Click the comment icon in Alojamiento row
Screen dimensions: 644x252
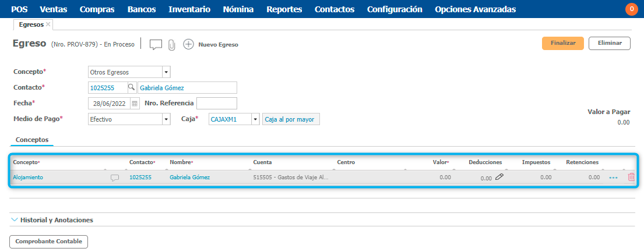pos(115,178)
